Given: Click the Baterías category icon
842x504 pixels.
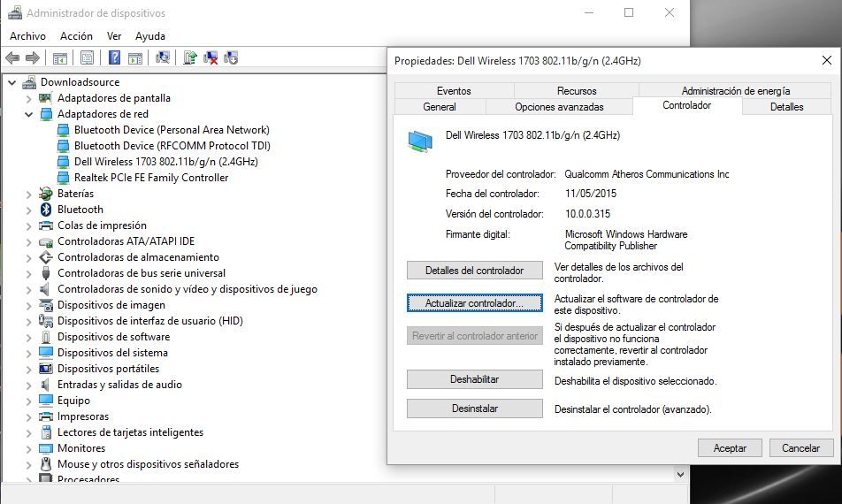Looking at the screenshot, I should click(x=46, y=194).
